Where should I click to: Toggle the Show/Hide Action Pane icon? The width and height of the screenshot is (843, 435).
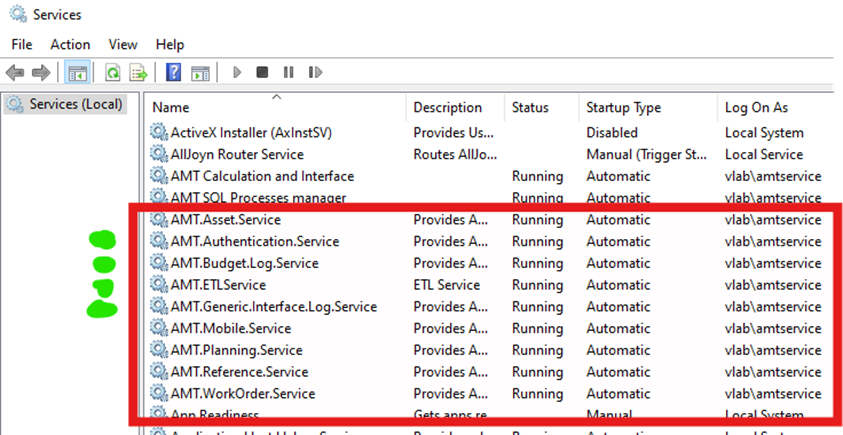tap(200, 73)
